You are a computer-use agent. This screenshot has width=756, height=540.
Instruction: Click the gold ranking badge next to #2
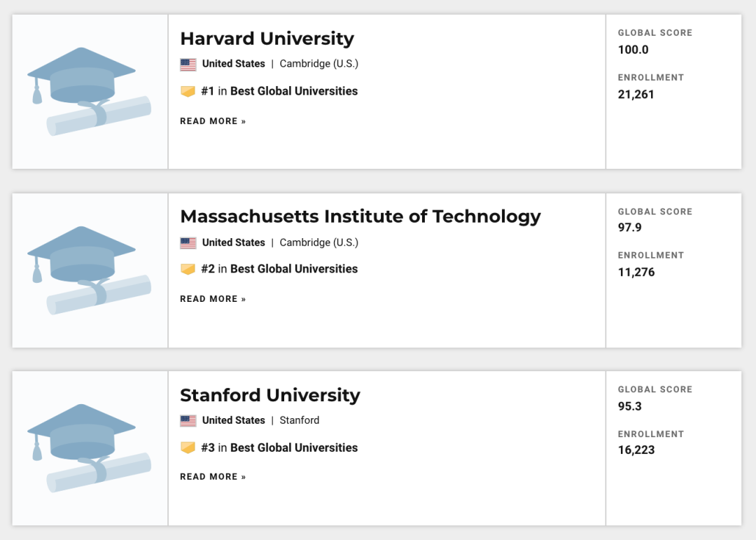188,270
